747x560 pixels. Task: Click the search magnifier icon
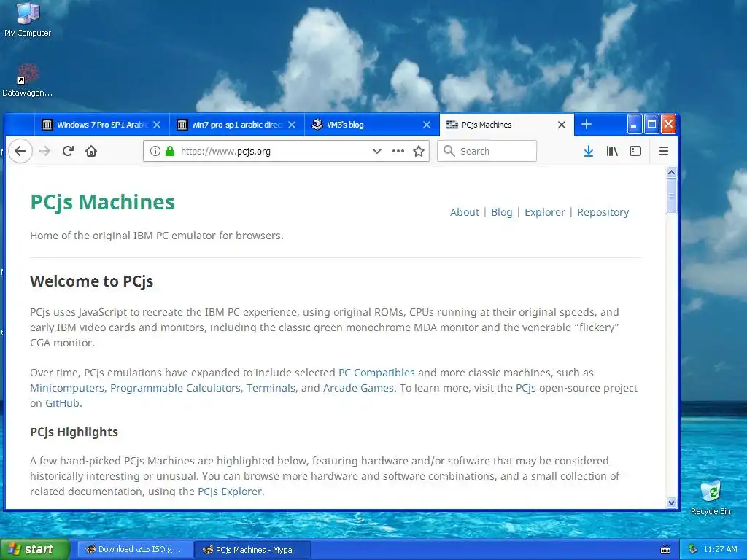pyautogui.click(x=449, y=151)
